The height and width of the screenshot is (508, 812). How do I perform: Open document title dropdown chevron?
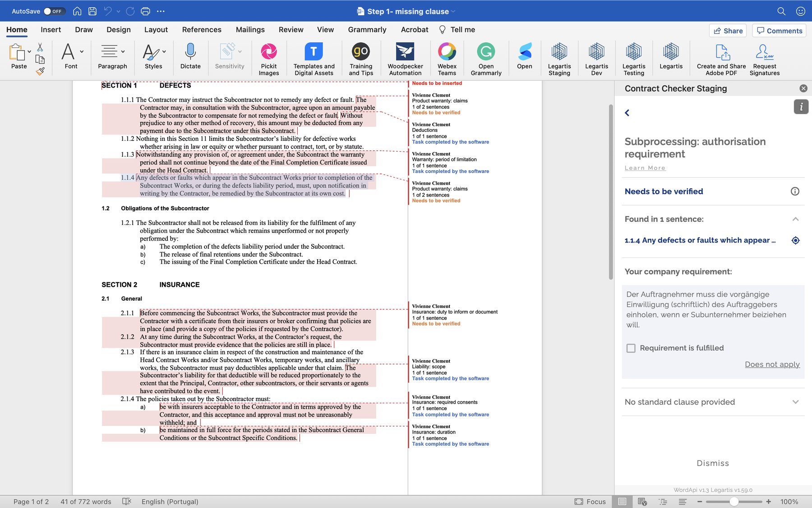453,11
